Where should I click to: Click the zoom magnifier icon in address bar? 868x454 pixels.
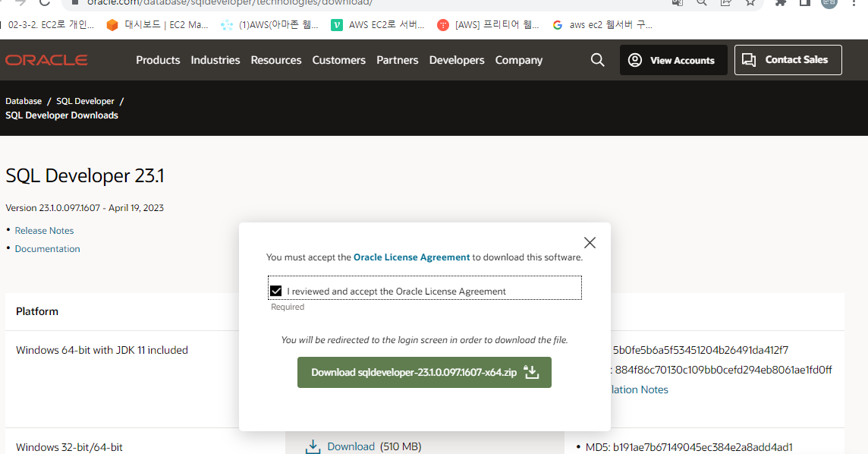[701, 2]
